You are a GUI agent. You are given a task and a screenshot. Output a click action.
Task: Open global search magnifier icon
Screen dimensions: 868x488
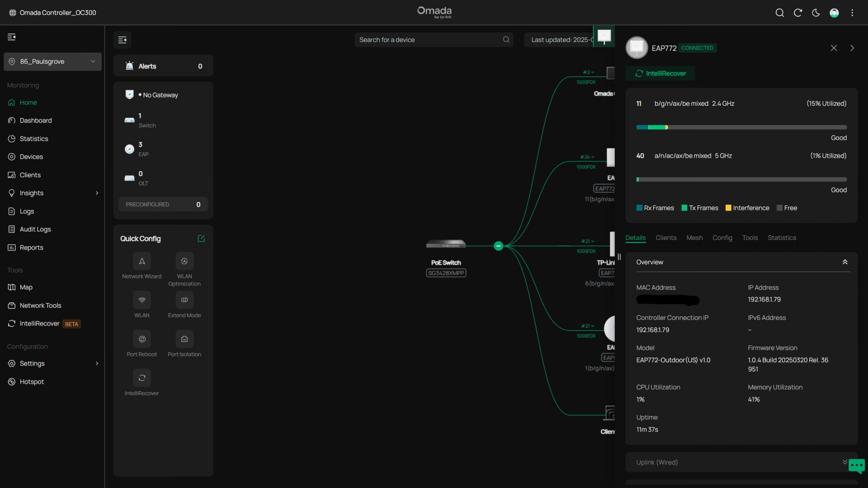tap(779, 13)
